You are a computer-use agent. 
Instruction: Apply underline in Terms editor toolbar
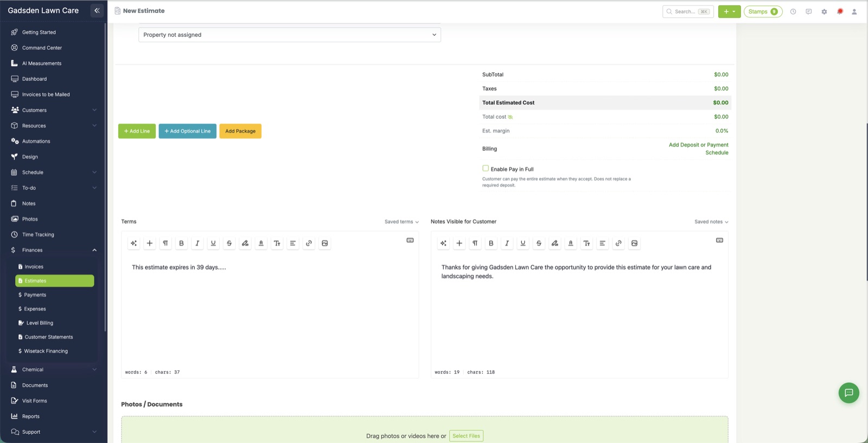213,243
